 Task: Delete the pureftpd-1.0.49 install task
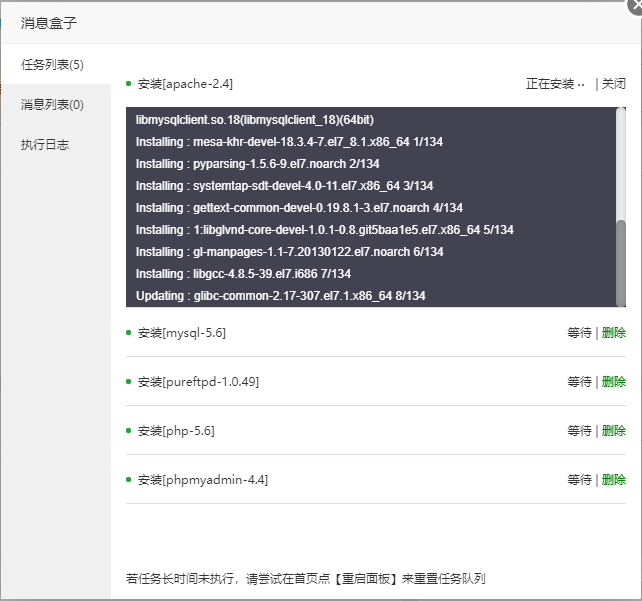pyautogui.click(x=613, y=382)
